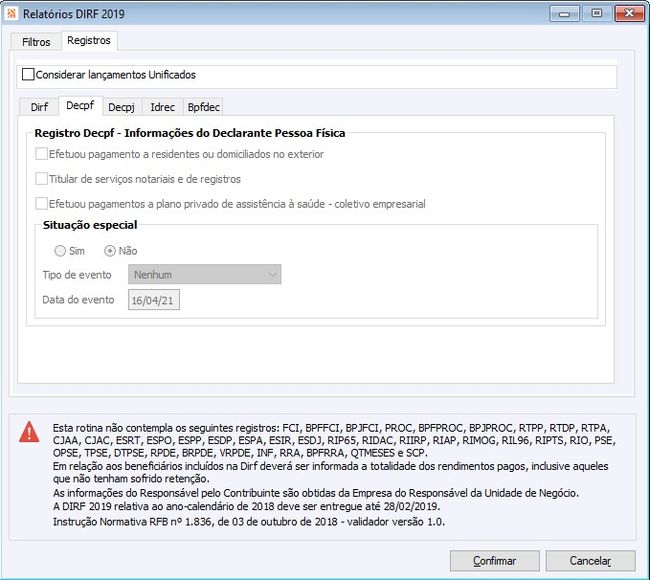Viewport: 650px width, 580px height.
Task: Click the red warning triangle icon
Action: (x=29, y=432)
